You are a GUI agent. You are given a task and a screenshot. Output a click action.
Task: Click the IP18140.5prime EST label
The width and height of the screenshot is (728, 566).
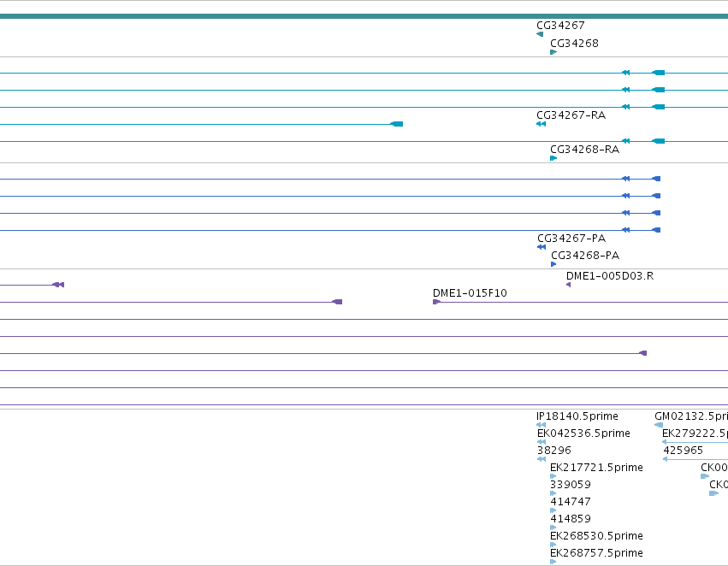[x=577, y=416]
